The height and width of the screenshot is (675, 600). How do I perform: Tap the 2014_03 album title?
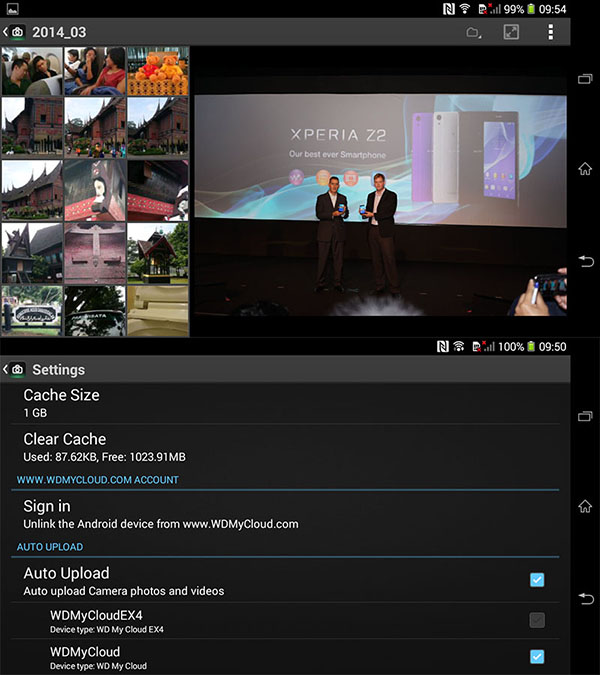click(x=59, y=32)
